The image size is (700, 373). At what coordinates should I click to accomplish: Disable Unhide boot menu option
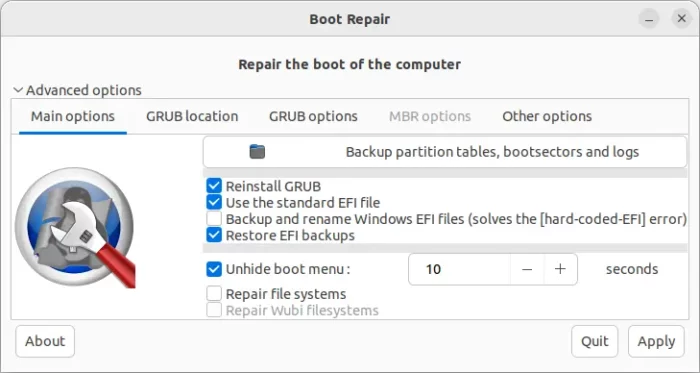pos(214,269)
